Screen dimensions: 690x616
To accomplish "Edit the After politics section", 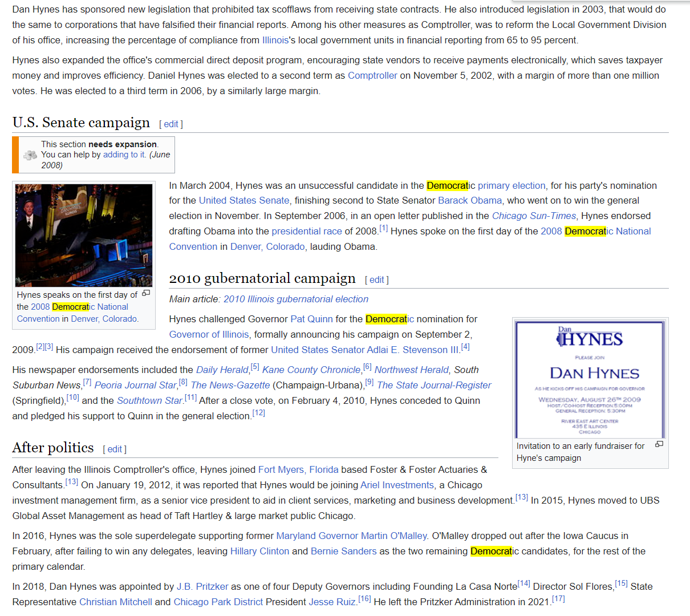I will pos(115,449).
